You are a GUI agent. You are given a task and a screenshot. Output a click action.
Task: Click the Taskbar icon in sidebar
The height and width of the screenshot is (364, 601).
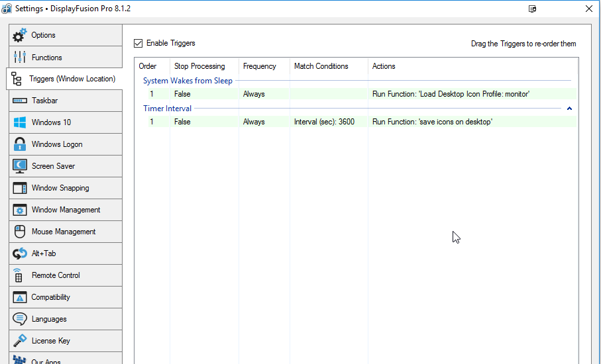tap(20, 101)
